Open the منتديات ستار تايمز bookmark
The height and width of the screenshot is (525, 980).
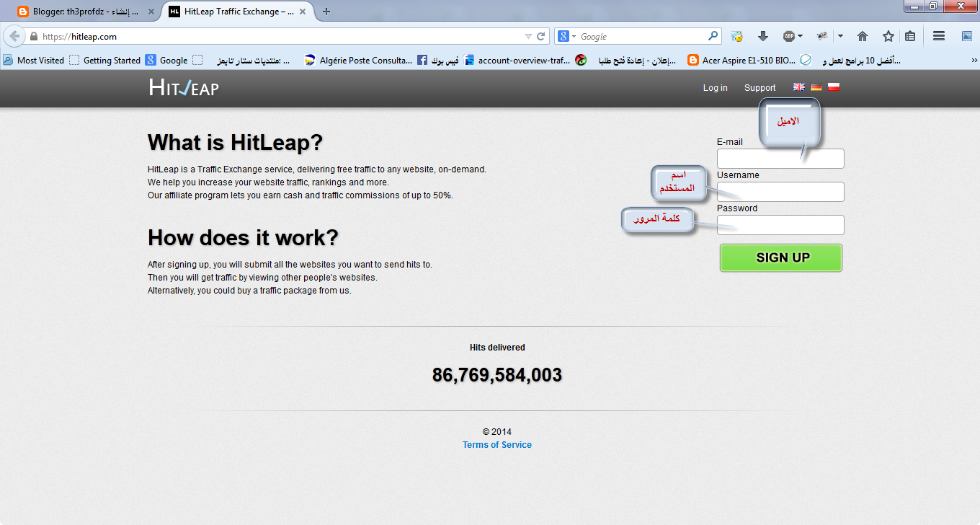[241, 61]
